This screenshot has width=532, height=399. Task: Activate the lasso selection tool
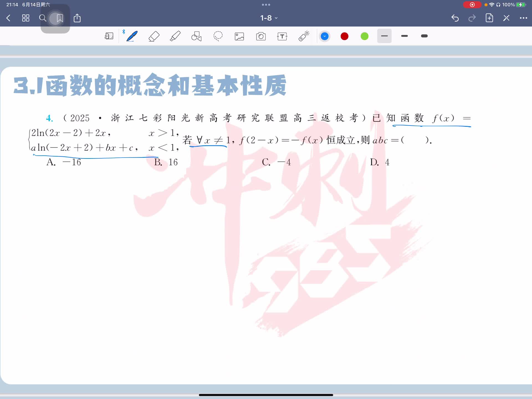point(218,36)
